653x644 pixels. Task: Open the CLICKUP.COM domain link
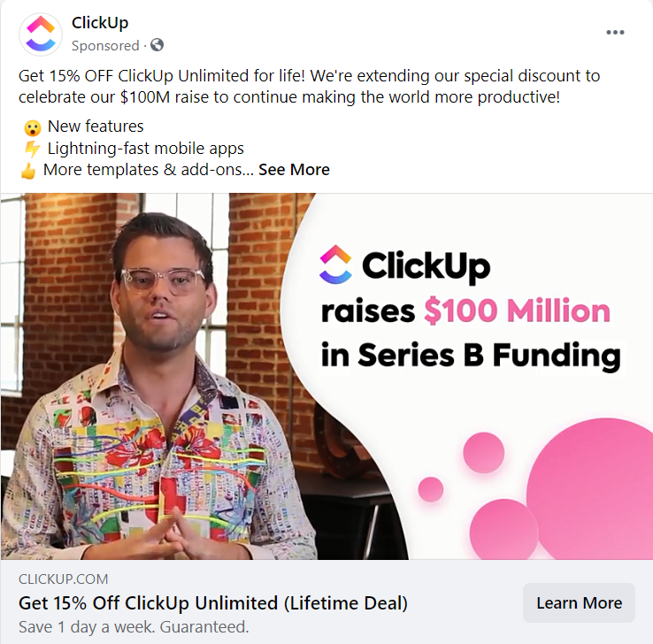click(x=63, y=579)
